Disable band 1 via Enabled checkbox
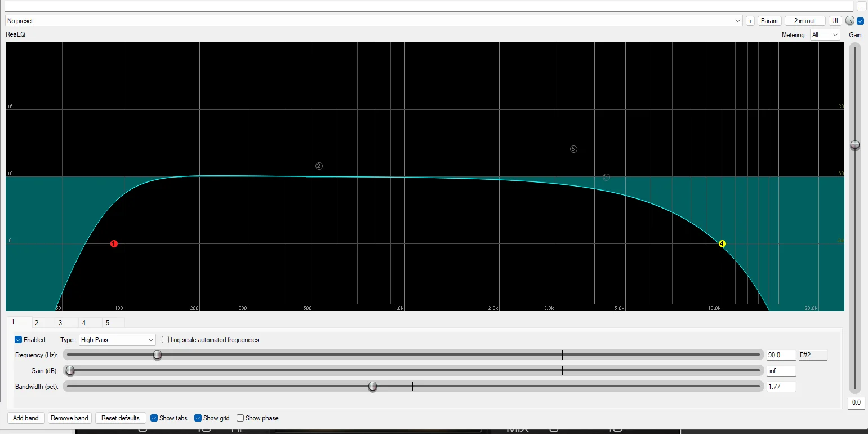 pyautogui.click(x=19, y=340)
